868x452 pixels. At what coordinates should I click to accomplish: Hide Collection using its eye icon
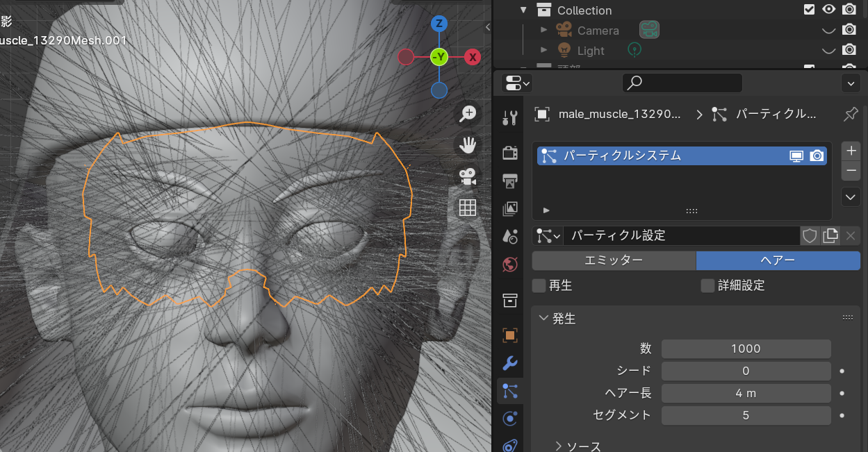(828, 10)
